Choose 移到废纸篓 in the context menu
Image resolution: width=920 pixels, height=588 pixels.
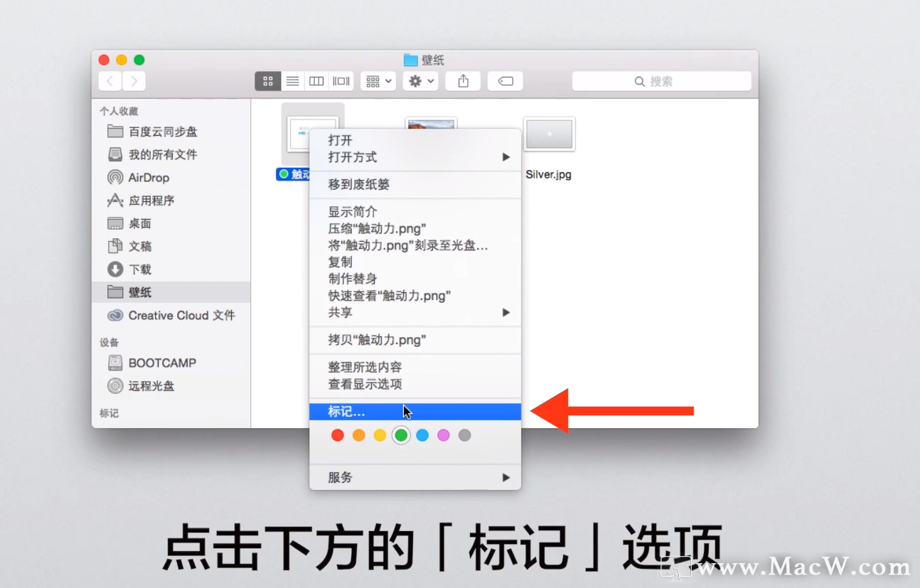click(415, 184)
